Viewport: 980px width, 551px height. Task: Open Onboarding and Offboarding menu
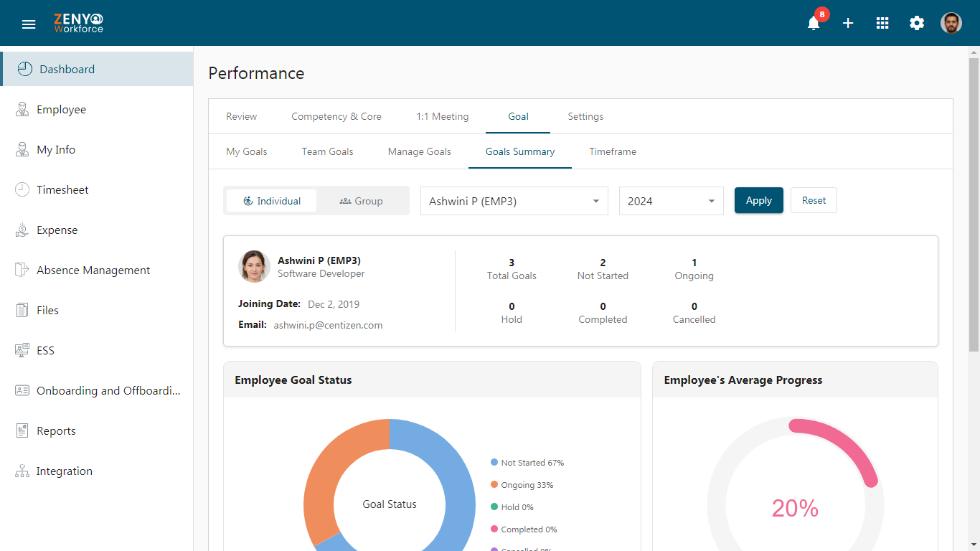97,390
